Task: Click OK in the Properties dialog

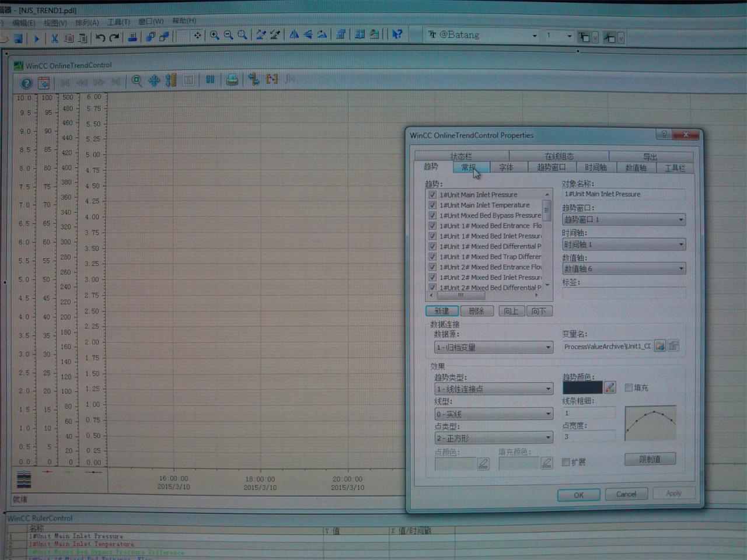Action: (x=578, y=495)
